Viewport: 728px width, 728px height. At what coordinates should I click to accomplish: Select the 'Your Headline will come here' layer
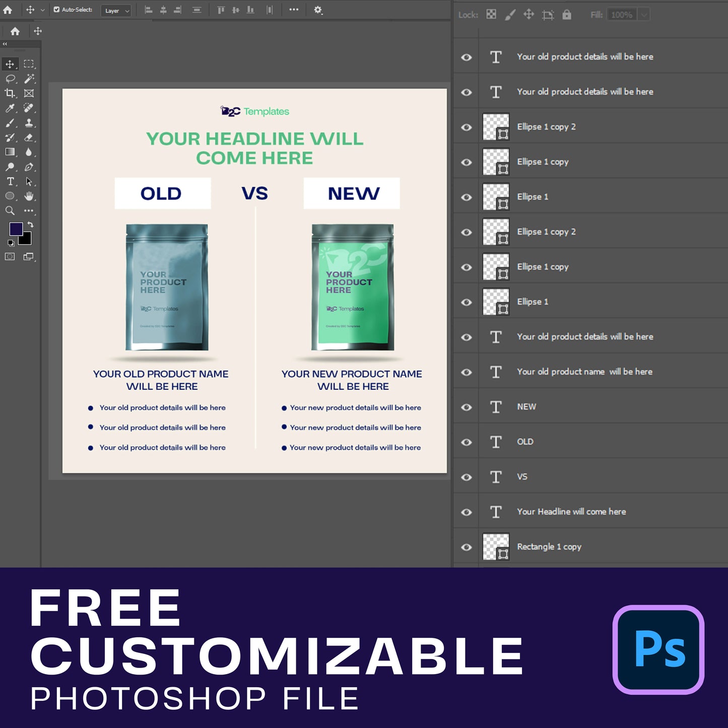[571, 512]
